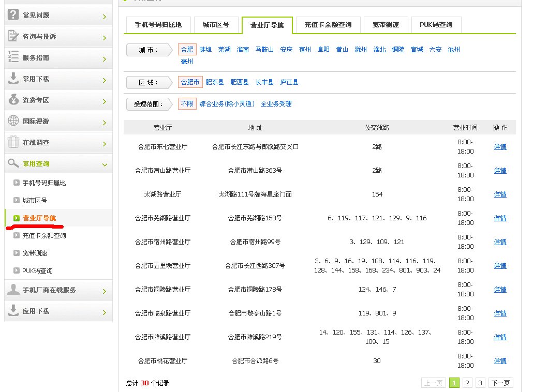Open 手机号码归属地 in sidebar submenu

click(44, 183)
